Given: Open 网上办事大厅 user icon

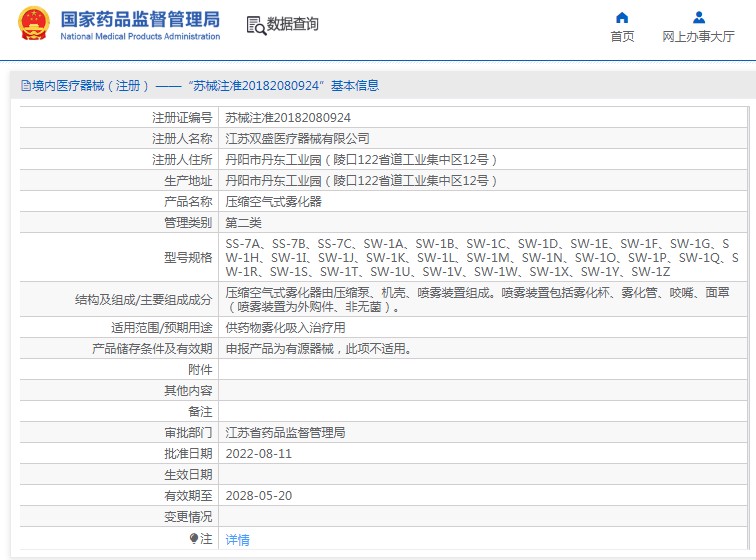Looking at the screenshot, I should click(x=699, y=18).
